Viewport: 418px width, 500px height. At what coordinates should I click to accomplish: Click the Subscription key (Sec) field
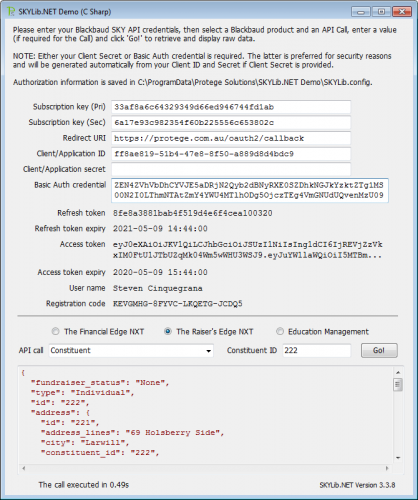231,123
